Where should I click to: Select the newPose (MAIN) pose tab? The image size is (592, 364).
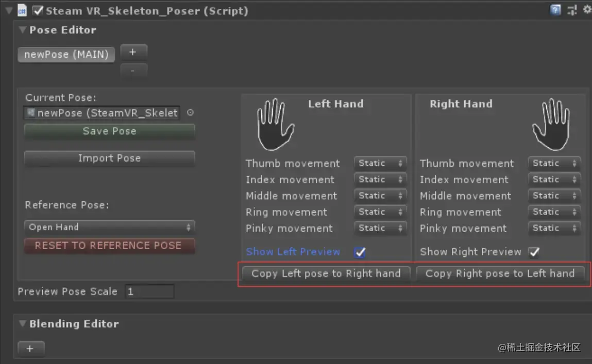click(x=66, y=55)
